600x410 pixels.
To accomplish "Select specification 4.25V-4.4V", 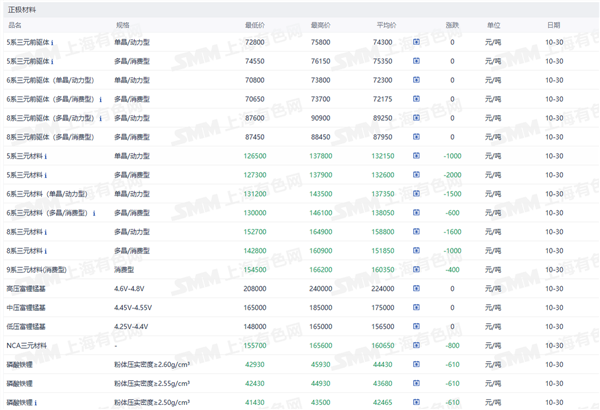I will point(131,327).
